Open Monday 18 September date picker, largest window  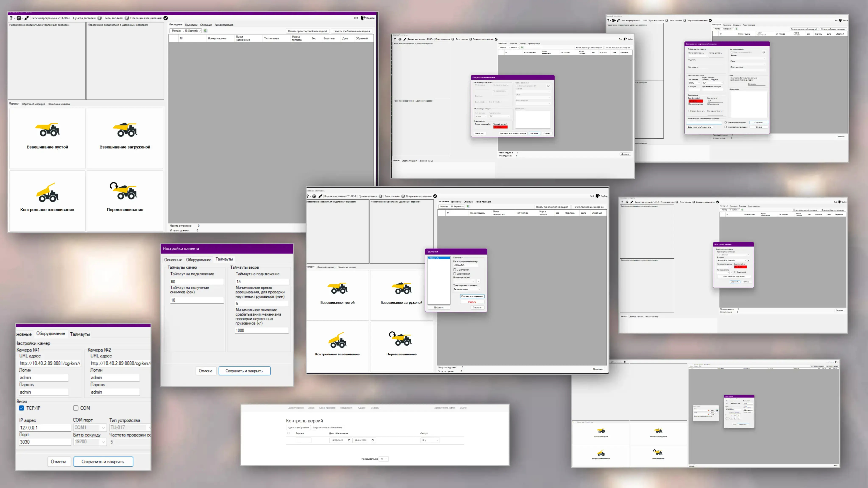point(185,31)
